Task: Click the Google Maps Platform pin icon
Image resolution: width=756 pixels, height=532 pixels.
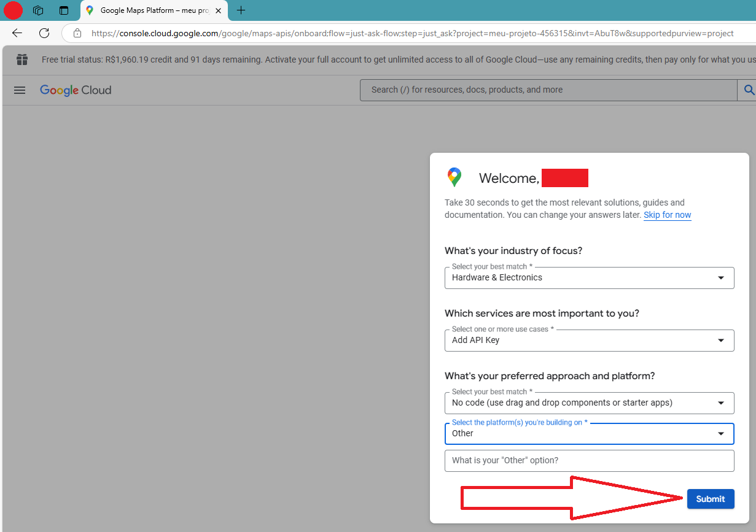Action: (454, 177)
